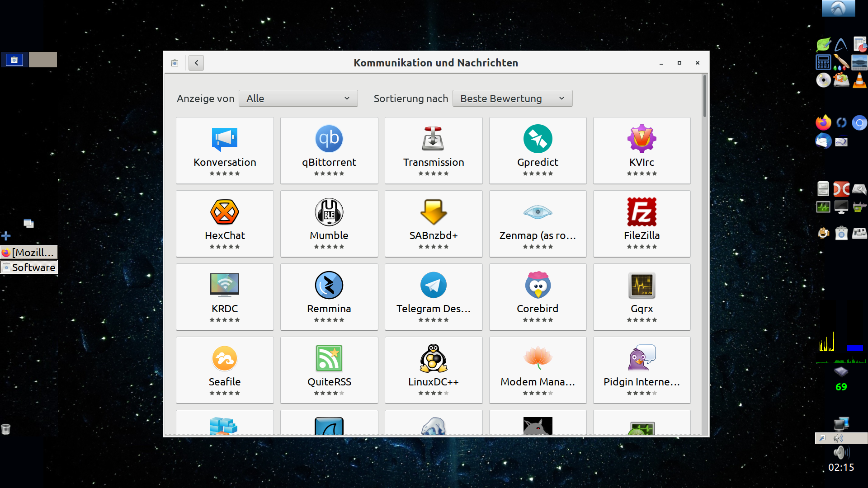The width and height of the screenshot is (868, 488).
Task: Open the Pidgin Internet Messenger tile
Action: click(x=642, y=370)
